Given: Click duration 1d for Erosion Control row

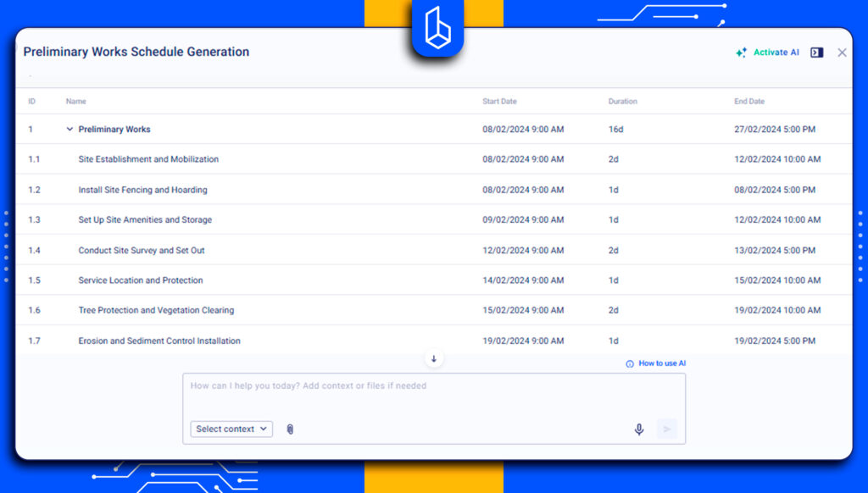Looking at the screenshot, I should tap(614, 341).
